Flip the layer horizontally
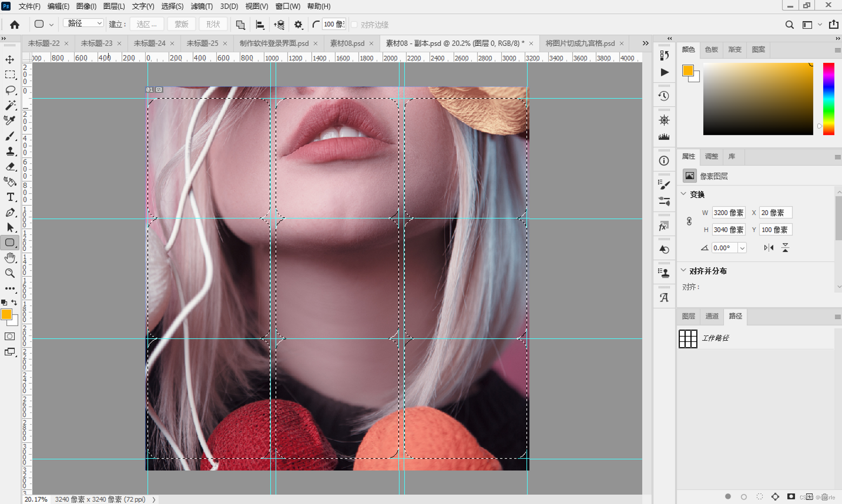This screenshot has width=842, height=504. pyautogui.click(x=769, y=248)
